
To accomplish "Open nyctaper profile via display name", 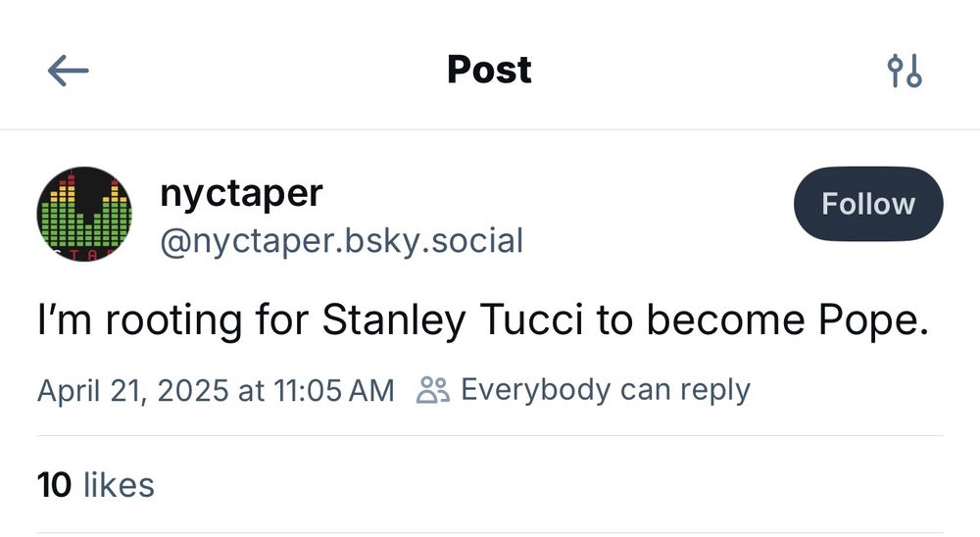I will tap(241, 193).
